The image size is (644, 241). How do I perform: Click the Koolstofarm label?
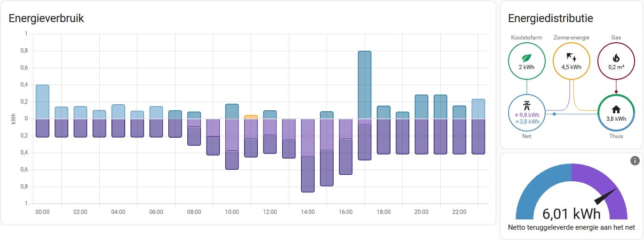coord(526,38)
